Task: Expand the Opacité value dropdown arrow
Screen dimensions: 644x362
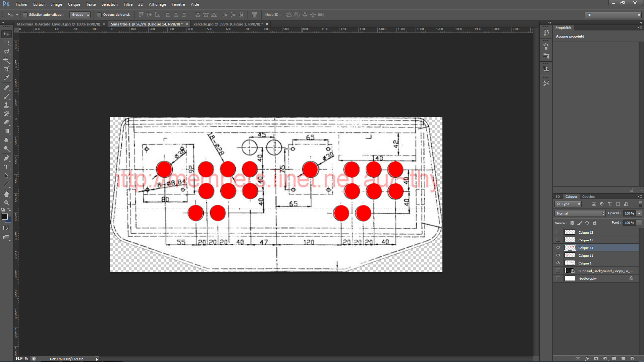Action: 639,214
